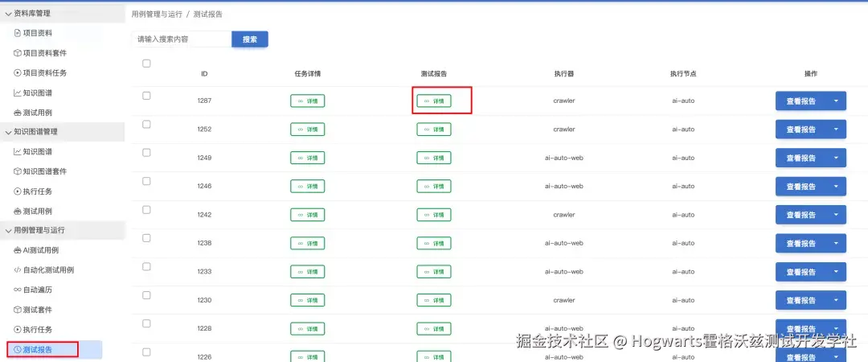Open dropdown arrow beside 查看报告 for 1287
The width and height of the screenshot is (868, 362).
pos(837,101)
